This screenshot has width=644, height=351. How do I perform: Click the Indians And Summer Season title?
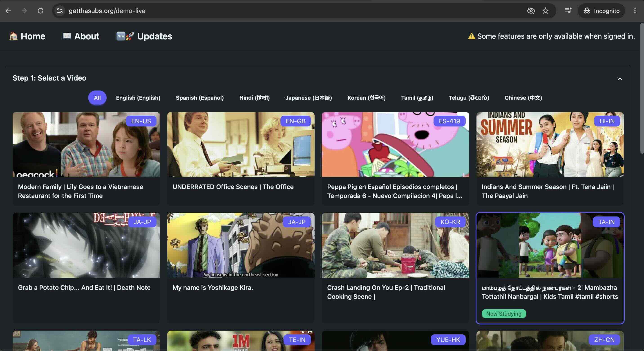(x=548, y=191)
